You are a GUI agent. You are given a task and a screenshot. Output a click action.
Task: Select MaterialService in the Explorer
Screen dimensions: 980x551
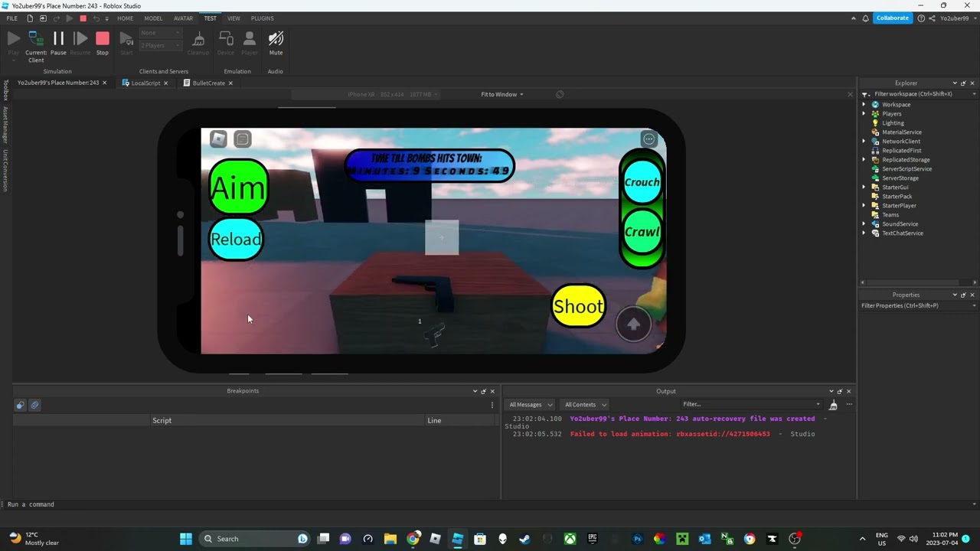point(901,132)
